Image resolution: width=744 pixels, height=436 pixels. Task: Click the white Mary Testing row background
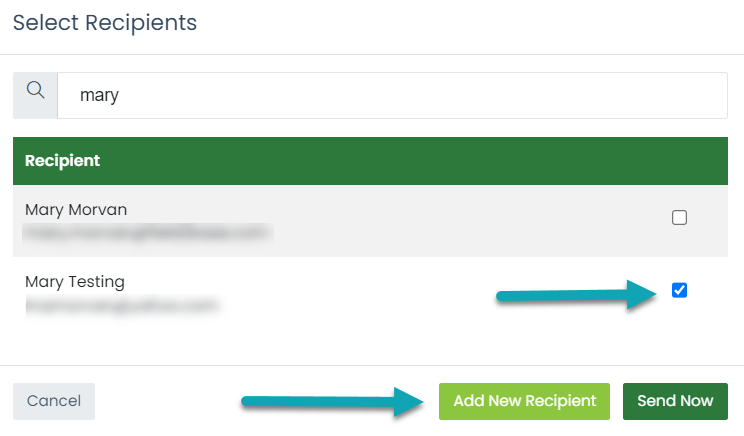[x=370, y=293]
